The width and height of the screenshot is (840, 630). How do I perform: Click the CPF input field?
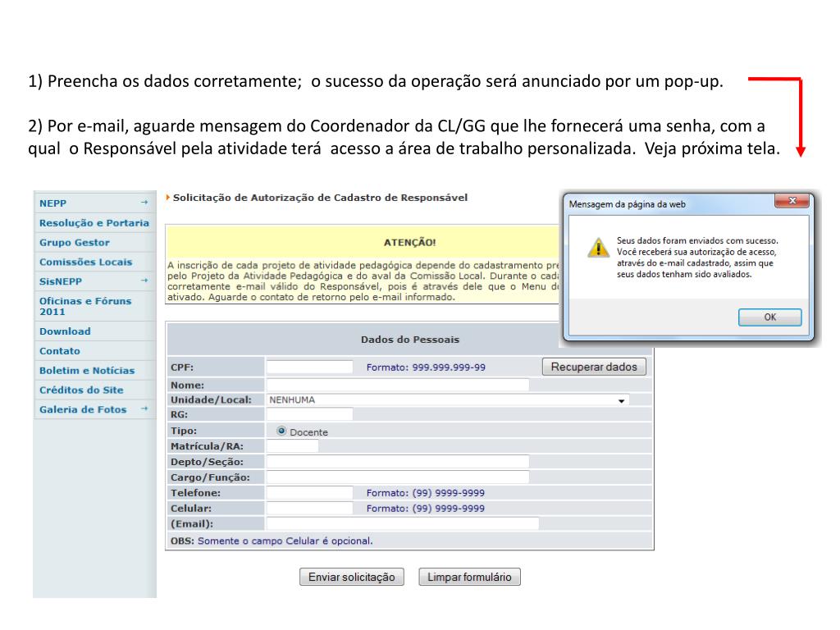point(309,367)
